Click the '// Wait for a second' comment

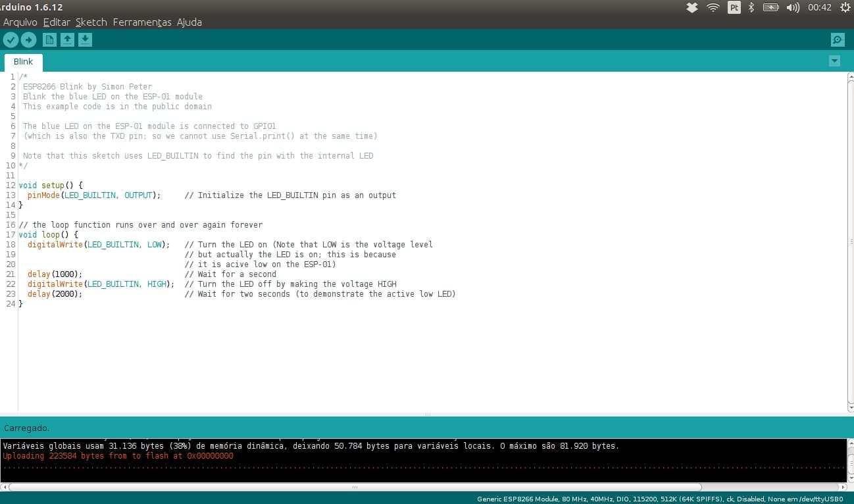[230, 274]
